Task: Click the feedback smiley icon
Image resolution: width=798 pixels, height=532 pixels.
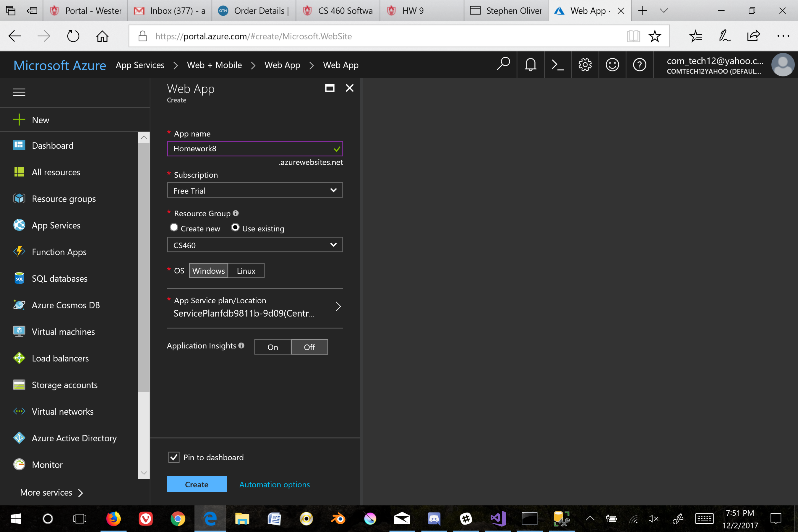Action: 612,64
